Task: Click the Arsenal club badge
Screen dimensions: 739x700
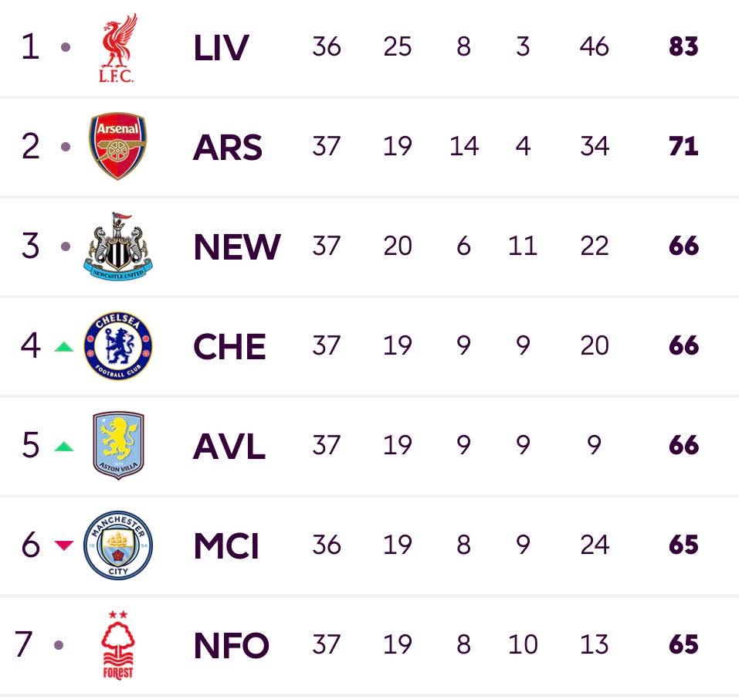Action: [x=118, y=146]
